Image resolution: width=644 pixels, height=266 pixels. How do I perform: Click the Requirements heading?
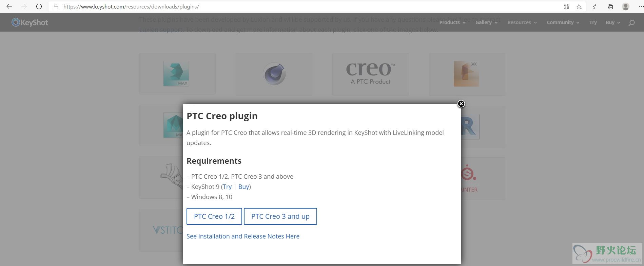pos(214,161)
